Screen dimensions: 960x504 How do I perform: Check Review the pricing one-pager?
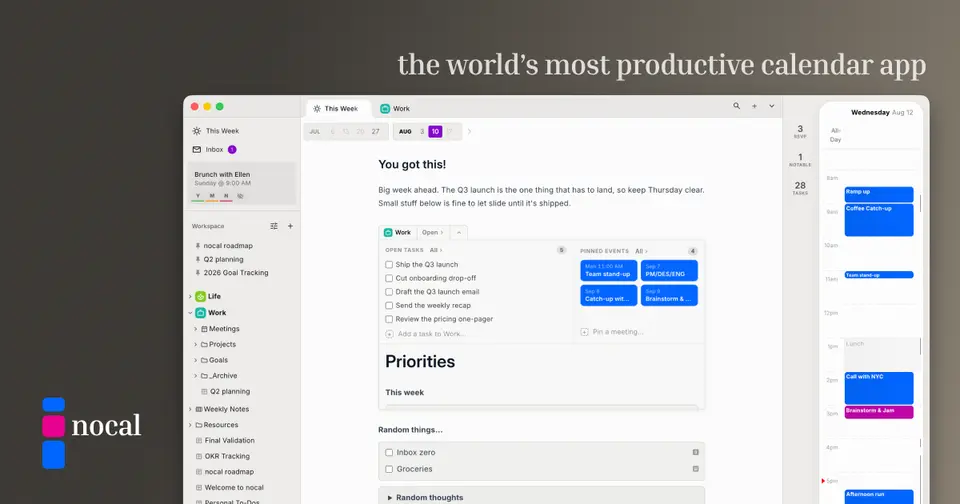coord(389,319)
